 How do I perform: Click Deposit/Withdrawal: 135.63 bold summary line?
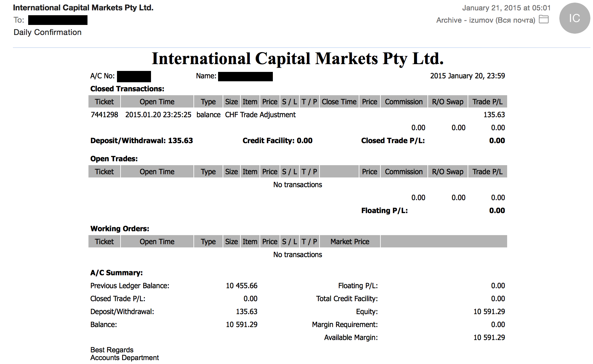tap(142, 141)
